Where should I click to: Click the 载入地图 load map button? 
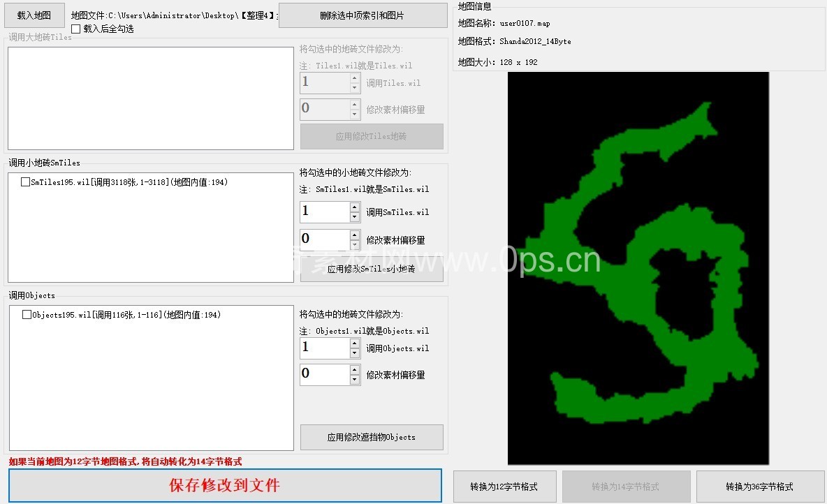[x=34, y=15]
